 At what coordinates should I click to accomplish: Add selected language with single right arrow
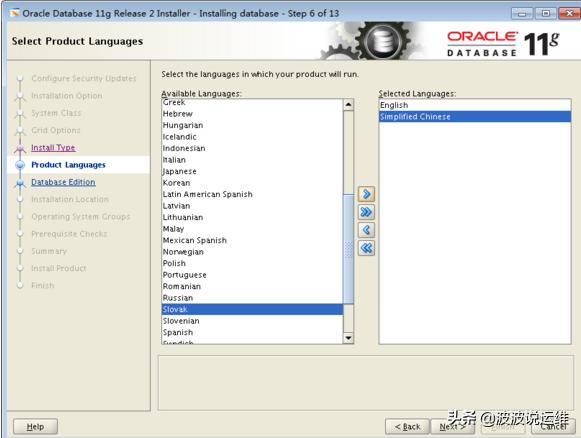366,194
